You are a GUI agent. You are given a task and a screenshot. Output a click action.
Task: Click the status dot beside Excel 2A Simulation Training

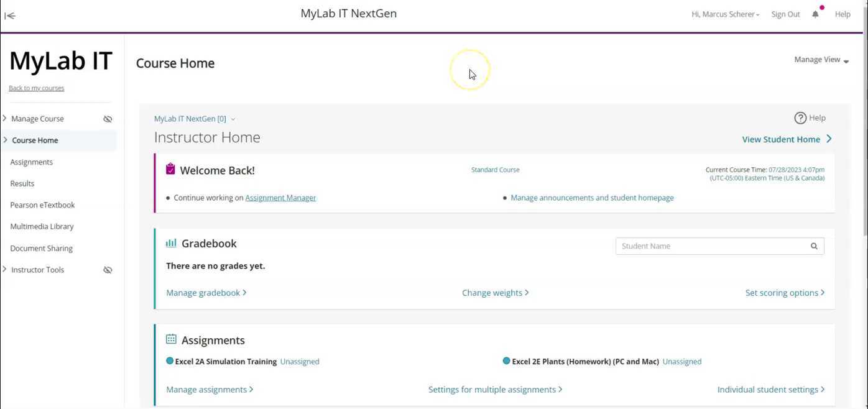click(x=169, y=361)
